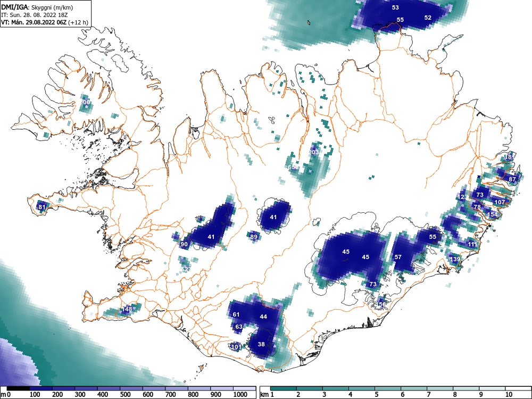Pick the 107 visibility label
Image resolution: width=532 pixels, height=399 pixels.
(x=500, y=202)
